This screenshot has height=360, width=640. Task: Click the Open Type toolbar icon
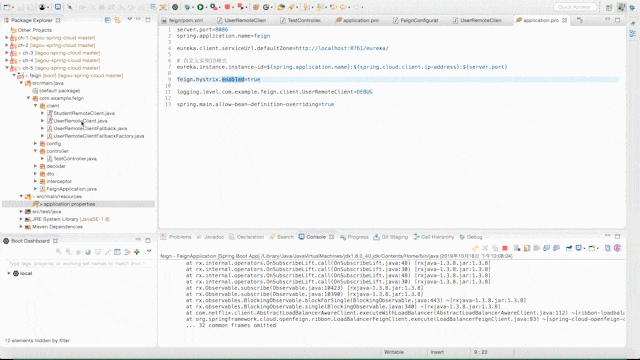(x=281, y=7)
